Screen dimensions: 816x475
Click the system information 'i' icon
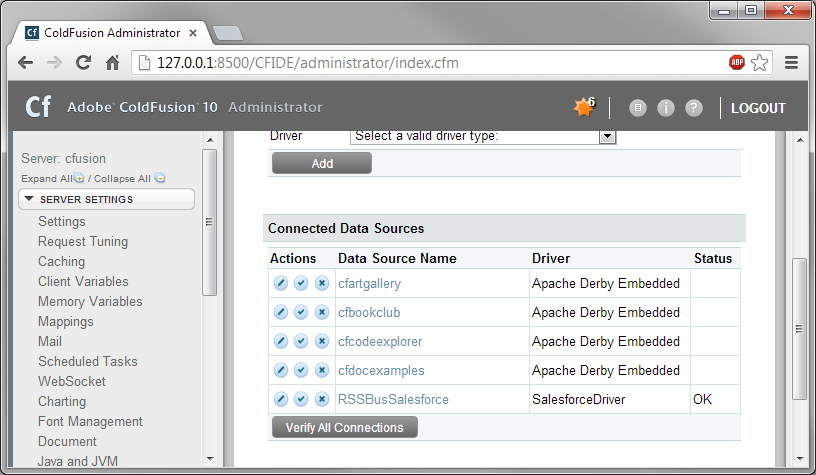coord(666,108)
